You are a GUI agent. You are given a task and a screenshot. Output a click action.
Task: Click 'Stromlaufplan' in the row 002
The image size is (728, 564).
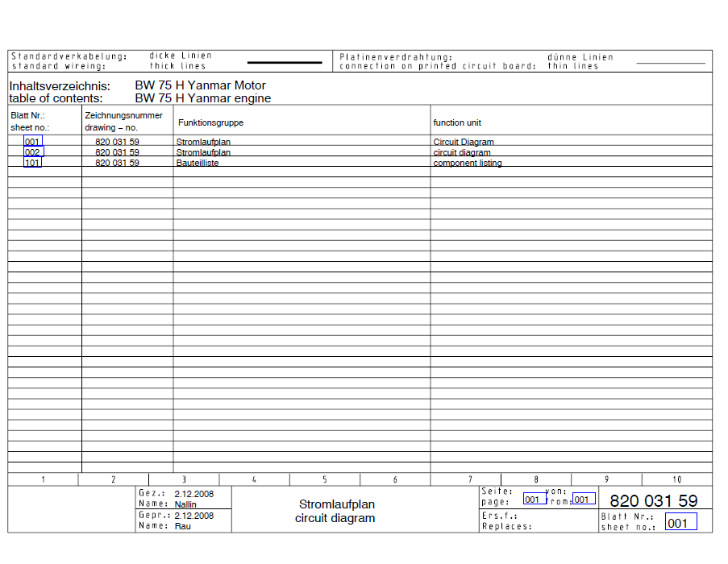click(x=203, y=152)
